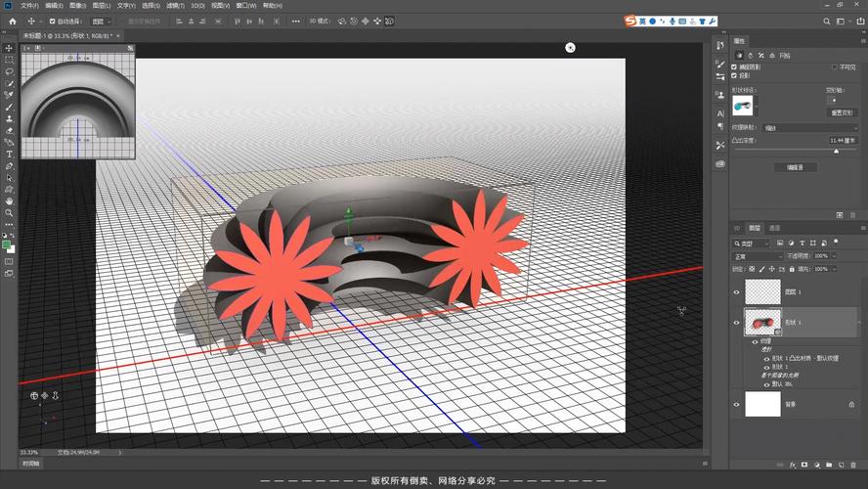Click the 编辑源 (Edit Source) button
The width and height of the screenshot is (868, 489).
click(795, 167)
